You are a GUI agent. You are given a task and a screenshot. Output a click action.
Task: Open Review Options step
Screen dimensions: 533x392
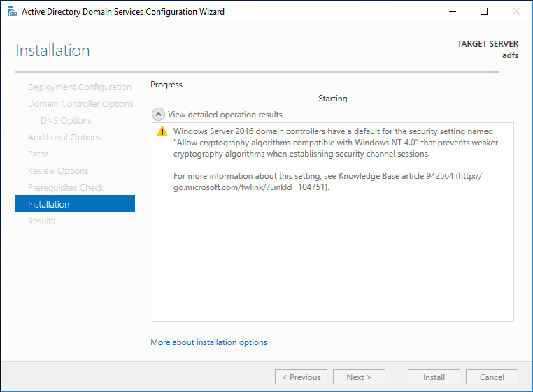click(x=58, y=171)
